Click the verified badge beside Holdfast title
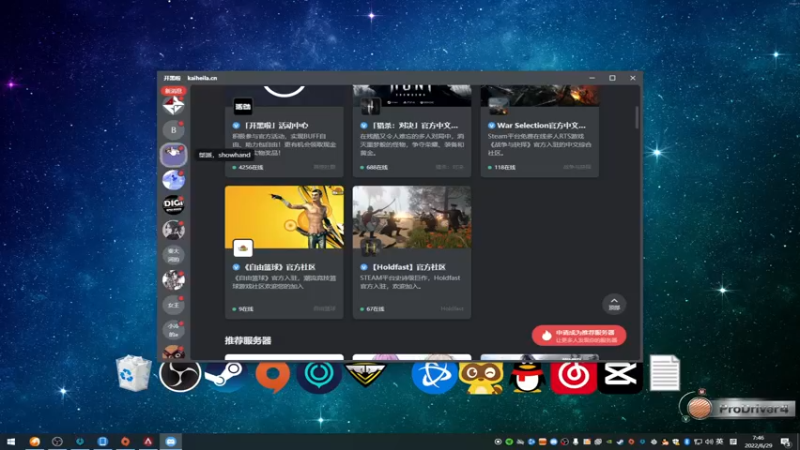 pyautogui.click(x=364, y=267)
